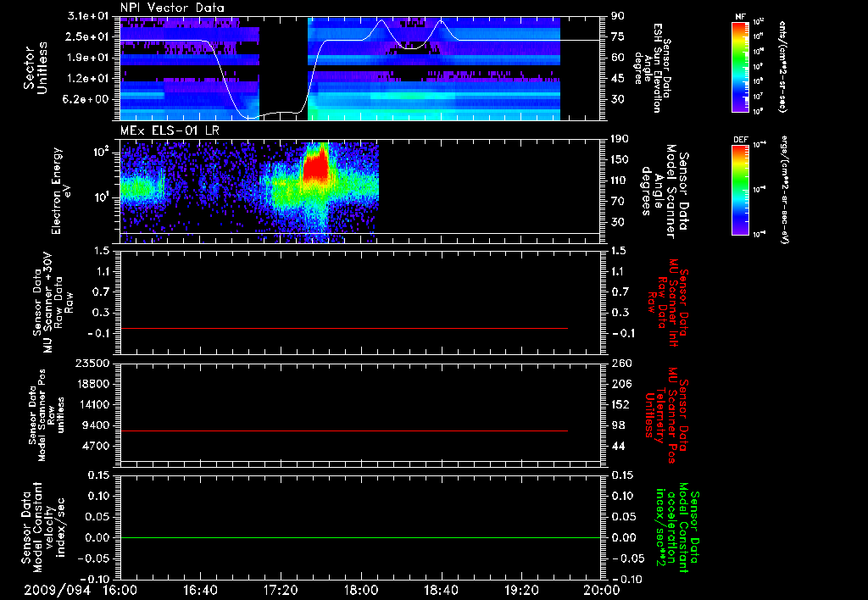This screenshot has width=868, height=600.
Task: Click the DEF color scale bar
Action: 741,190
